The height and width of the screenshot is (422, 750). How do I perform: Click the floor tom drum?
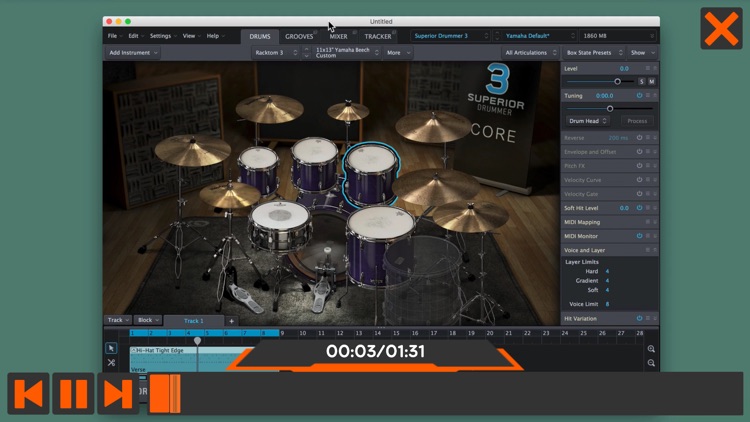point(380,245)
